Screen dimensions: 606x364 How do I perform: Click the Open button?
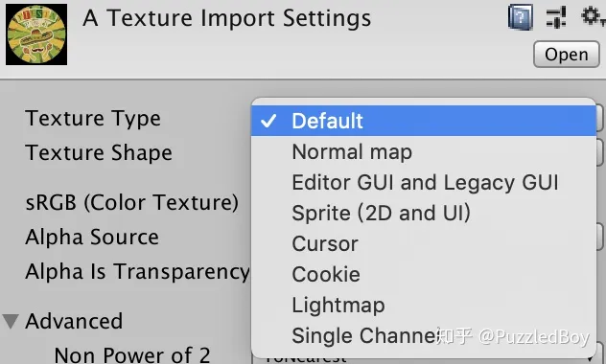pos(566,55)
